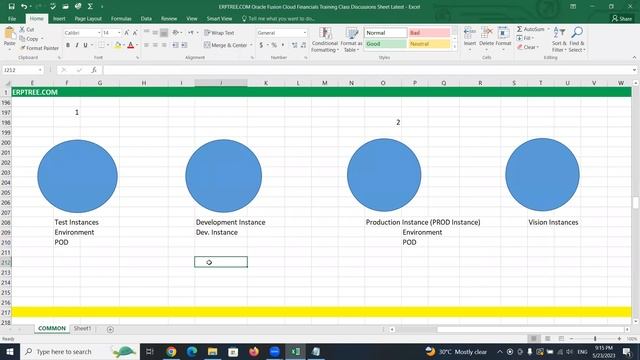Expand the Name Box dropdown arrow
The width and height of the screenshot is (640, 360).
point(40,70)
